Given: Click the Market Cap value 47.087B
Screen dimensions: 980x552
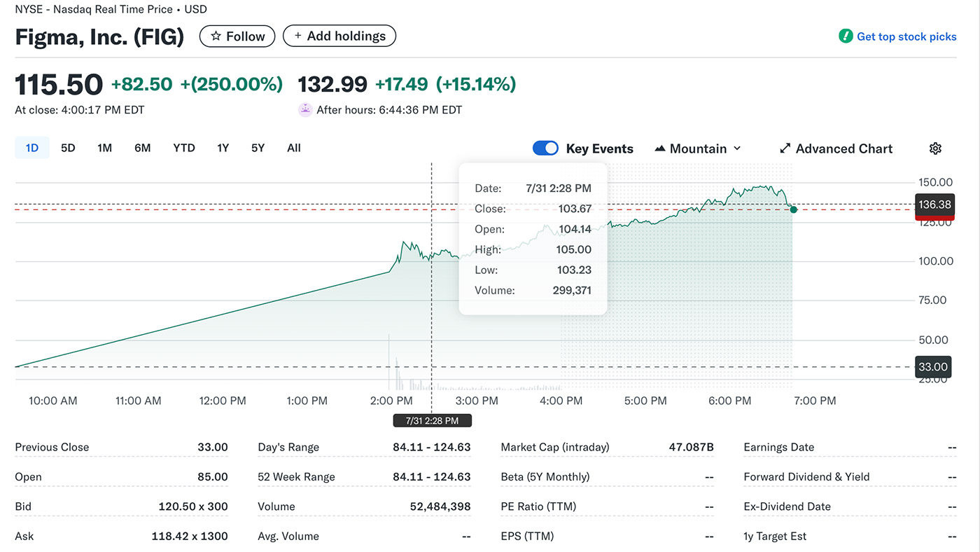Looking at the screenshot, I should pos(692,447).
